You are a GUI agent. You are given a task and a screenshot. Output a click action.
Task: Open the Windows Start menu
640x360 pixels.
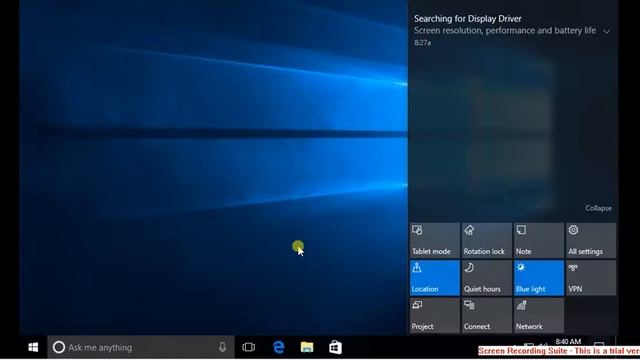tap(33, 347)
